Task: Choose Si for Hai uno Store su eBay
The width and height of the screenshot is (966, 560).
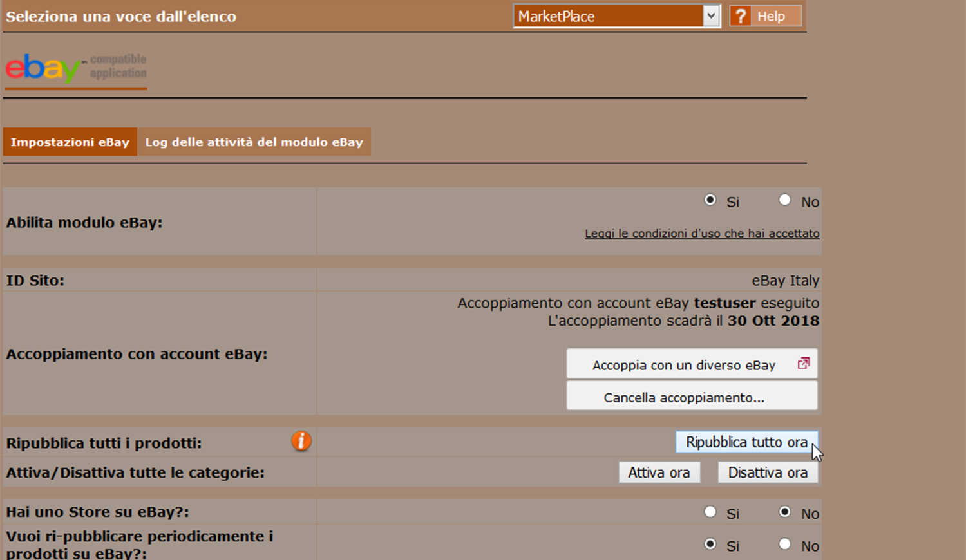Action: click(x=710, y=512)
